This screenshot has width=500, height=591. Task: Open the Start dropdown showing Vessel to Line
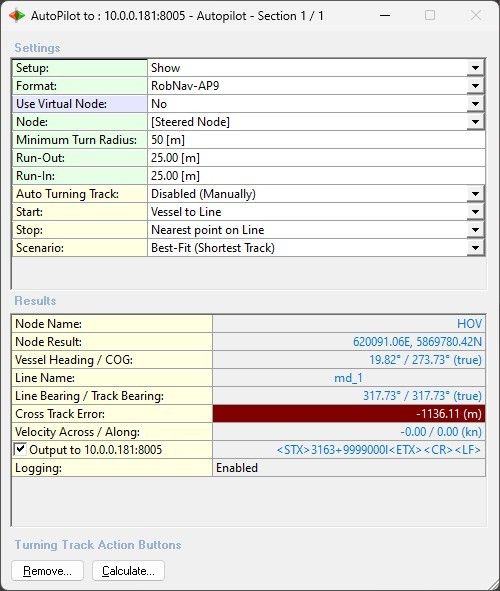(476, 212)
